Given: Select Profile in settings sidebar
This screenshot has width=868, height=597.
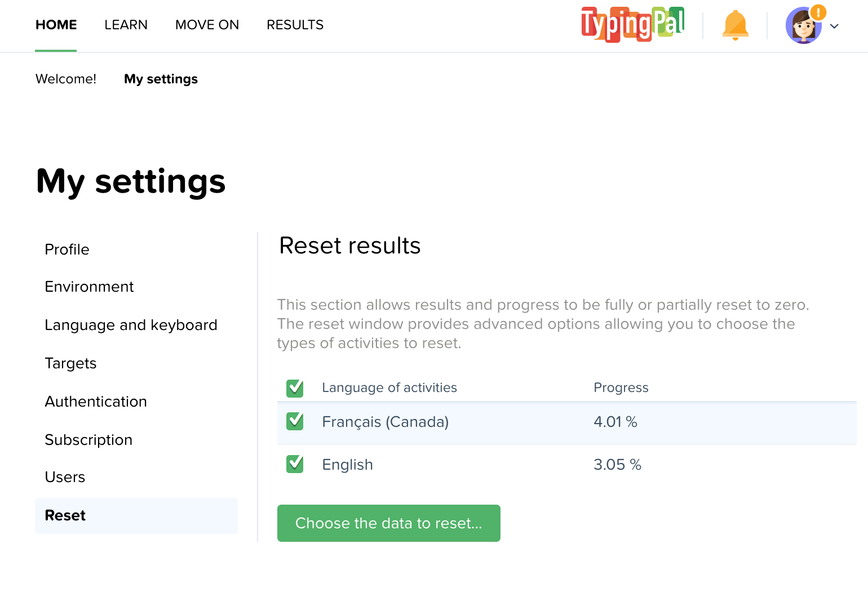Looking at the screenshot, I should [x=67, y=250].
